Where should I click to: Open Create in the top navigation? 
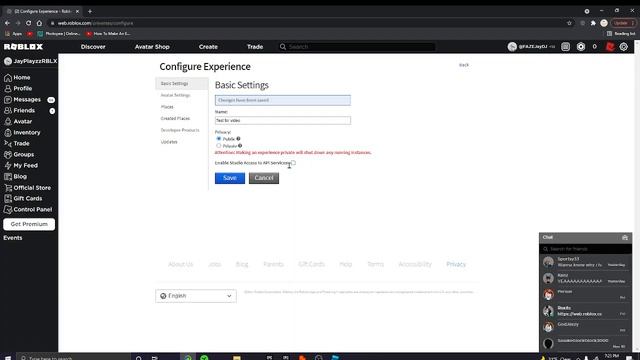coord(208,47)
